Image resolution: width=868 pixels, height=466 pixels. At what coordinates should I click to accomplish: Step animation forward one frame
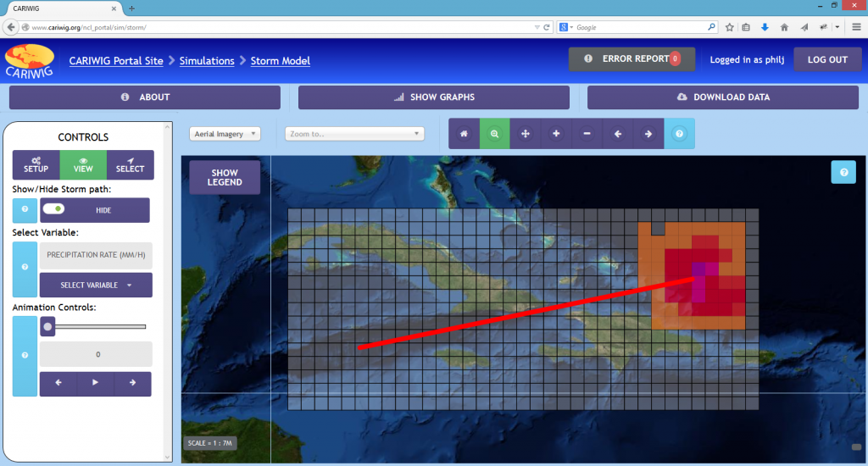[132, 383]
